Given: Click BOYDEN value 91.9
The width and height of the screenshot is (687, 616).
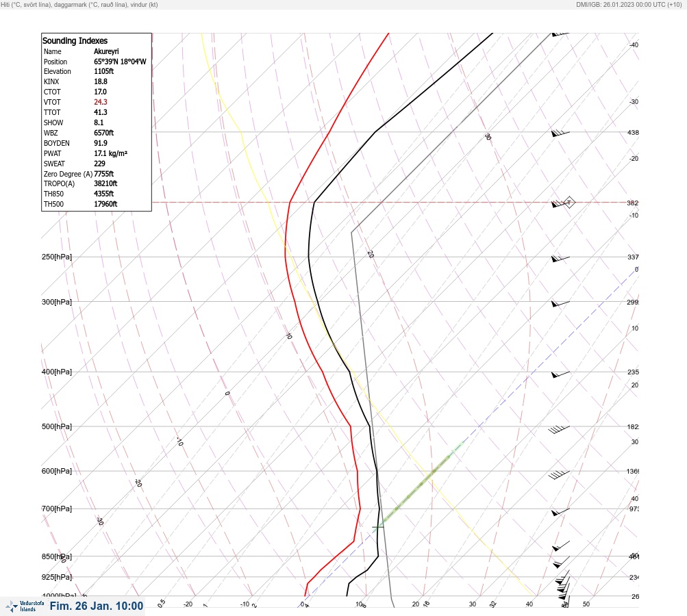Looking at the screenshot, I should (x=101, y=143).
